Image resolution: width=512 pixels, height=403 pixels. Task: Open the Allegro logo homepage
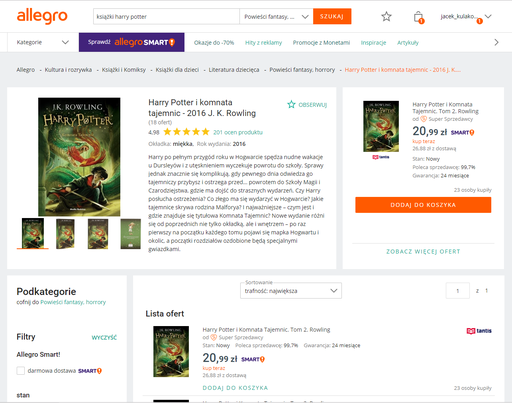42,16
